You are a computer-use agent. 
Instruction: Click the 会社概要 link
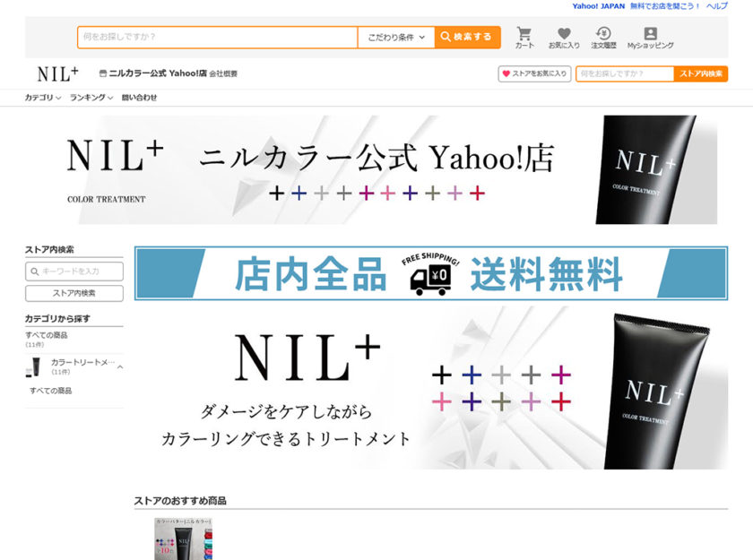223,73
